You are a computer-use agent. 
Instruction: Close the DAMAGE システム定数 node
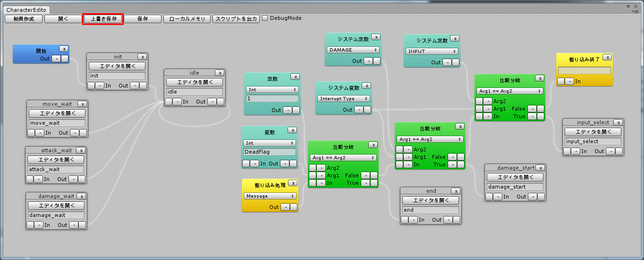click(376, 37)
